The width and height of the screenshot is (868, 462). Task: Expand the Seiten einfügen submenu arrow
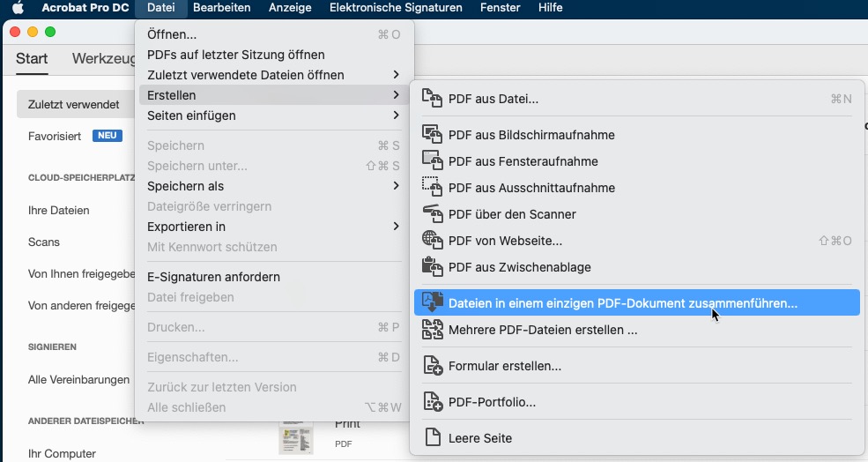tap(397, 115)
